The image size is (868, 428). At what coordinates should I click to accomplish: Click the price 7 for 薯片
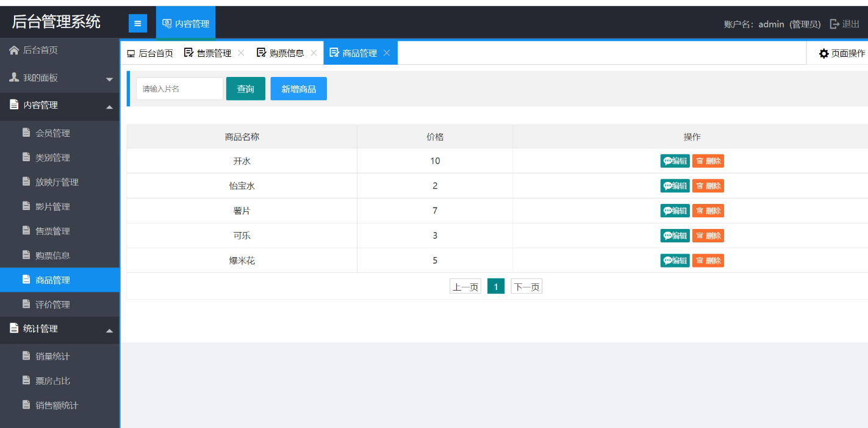(435, 211)
